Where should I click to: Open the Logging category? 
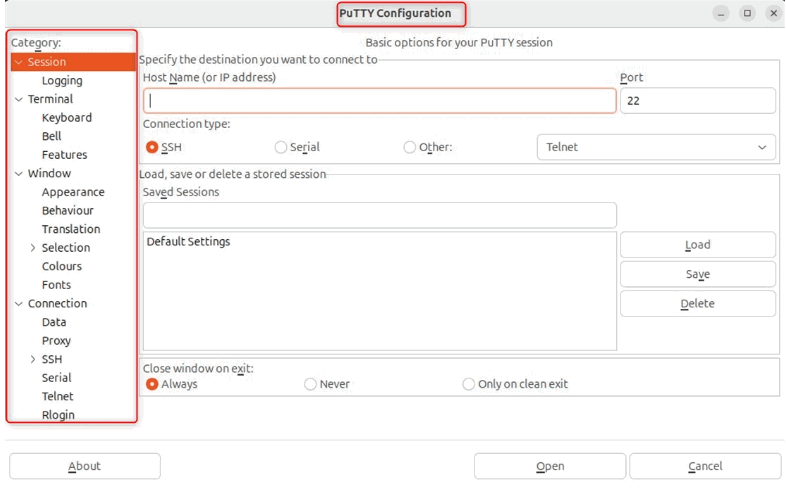(x=62, y=81)
